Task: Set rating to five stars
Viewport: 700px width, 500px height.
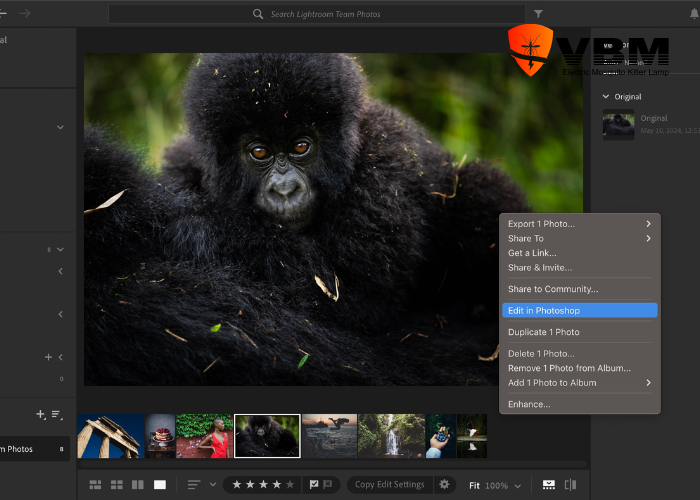Action: (290, 484)
